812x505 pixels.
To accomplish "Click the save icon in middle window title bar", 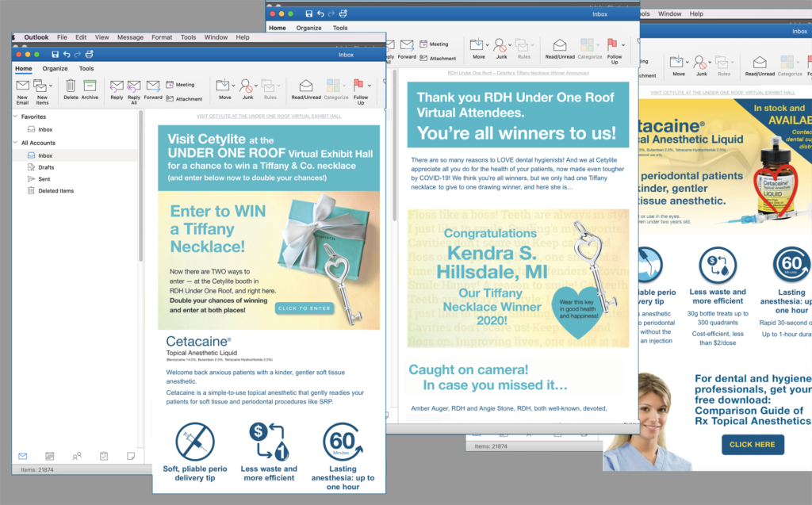I will pyautogui.click(x=308, y=13).
